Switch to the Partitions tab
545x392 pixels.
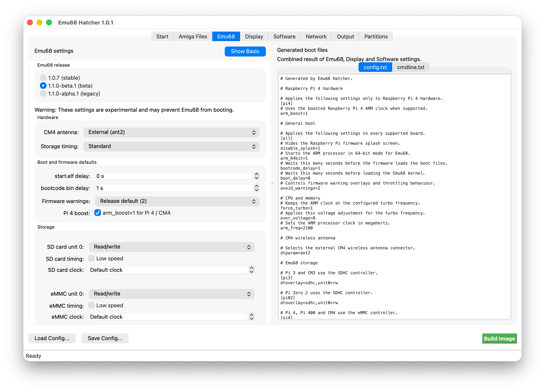pyautogui.click(x=376, y=37)
